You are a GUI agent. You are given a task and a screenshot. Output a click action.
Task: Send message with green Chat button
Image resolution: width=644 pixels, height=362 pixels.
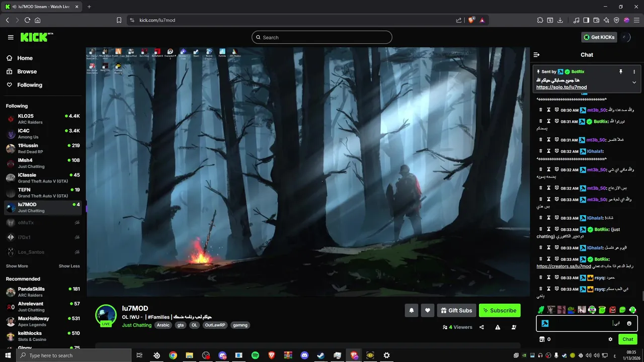[627, 339]
